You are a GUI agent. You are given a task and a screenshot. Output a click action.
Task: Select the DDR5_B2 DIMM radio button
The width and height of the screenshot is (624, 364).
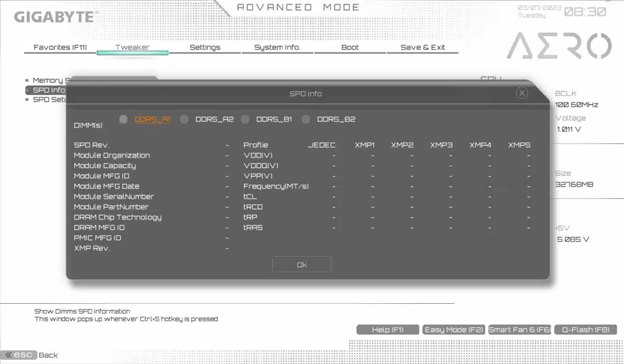coord(306,119)
